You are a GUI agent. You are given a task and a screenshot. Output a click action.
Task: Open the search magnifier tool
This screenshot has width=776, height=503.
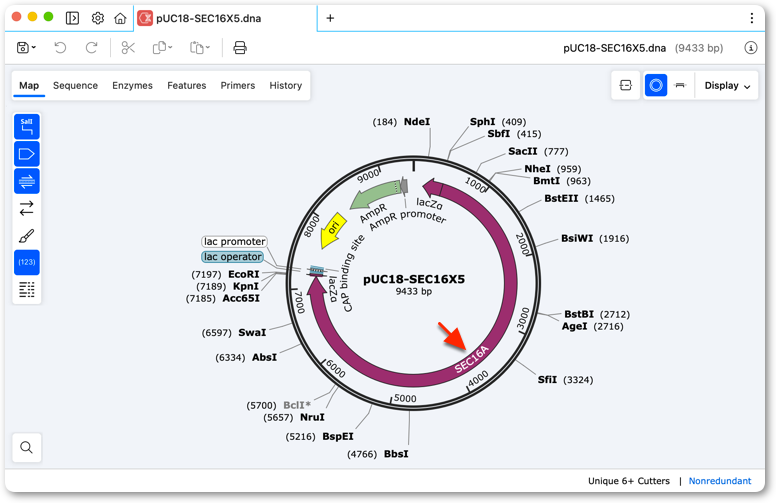click(x=27, y=448)
